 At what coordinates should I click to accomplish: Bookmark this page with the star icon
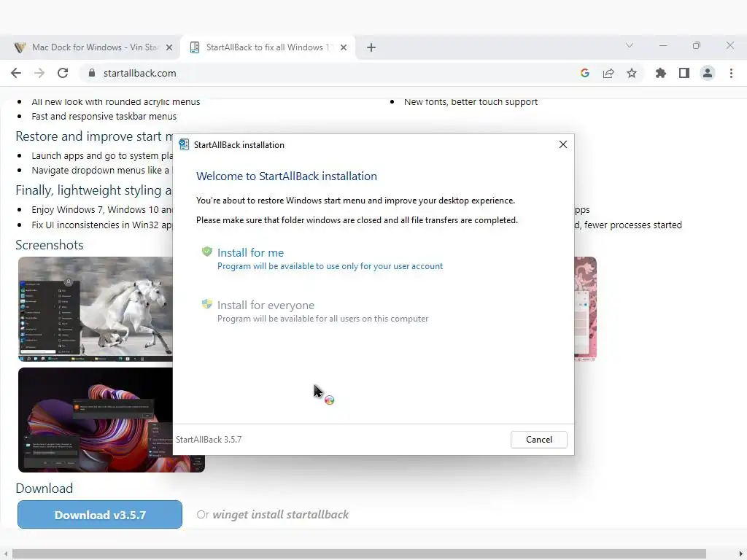click(x=632, y=73)
